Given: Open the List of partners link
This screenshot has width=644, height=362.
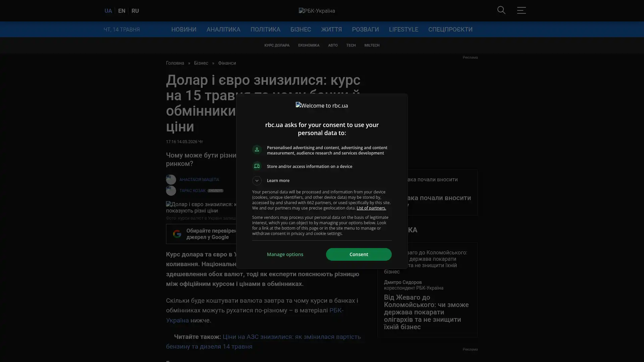Looking at the screenshot, I should [371, 208].
